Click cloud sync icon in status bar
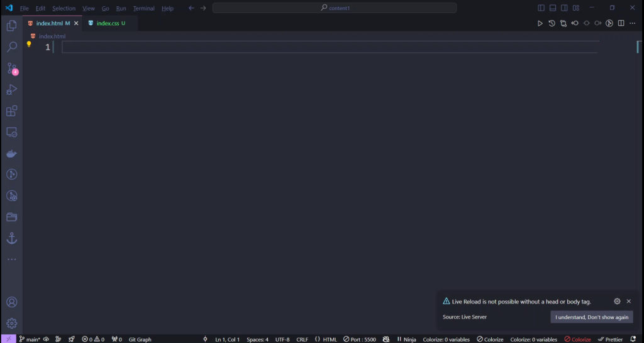The image size is (644, 343). (x=47, y=339)
